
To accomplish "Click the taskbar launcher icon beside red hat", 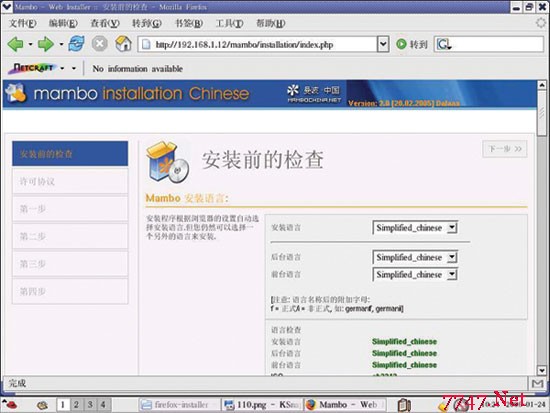I will (42, 405).
